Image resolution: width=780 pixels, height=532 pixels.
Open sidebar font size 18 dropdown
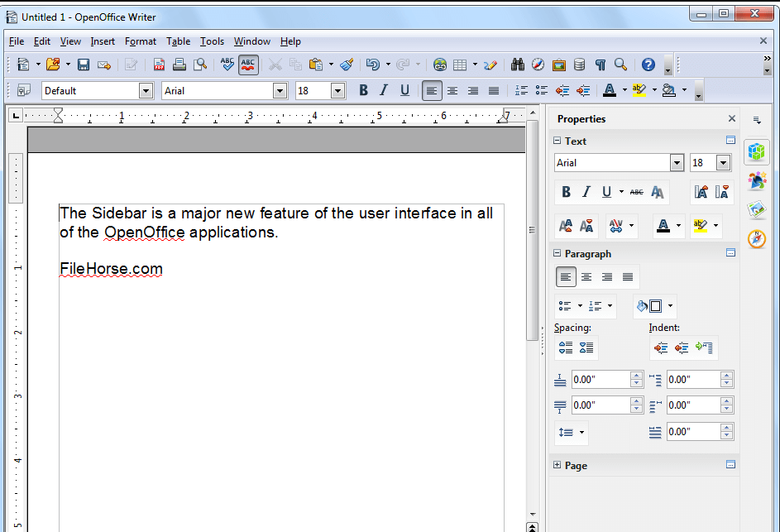pos(723,163)
